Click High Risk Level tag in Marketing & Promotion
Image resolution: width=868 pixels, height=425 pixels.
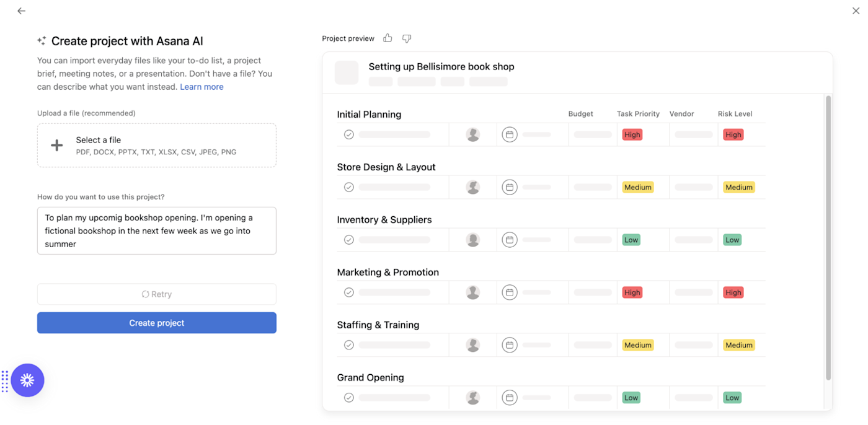click(x=733, y=292)
